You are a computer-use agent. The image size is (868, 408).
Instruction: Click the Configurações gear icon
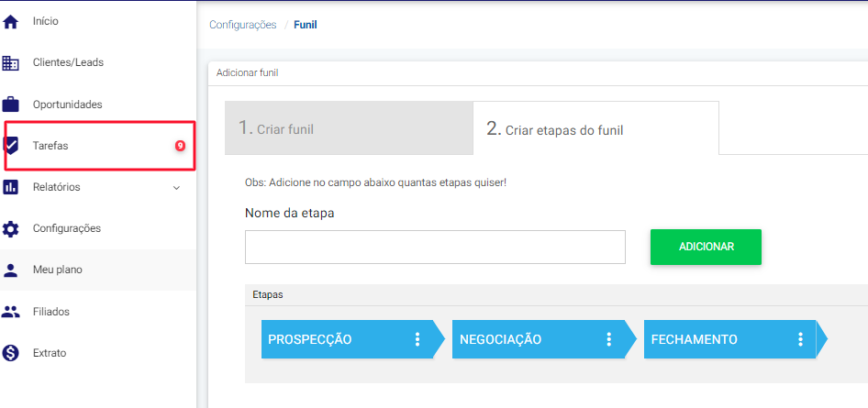pyautogui.click(x=10, y=229)
